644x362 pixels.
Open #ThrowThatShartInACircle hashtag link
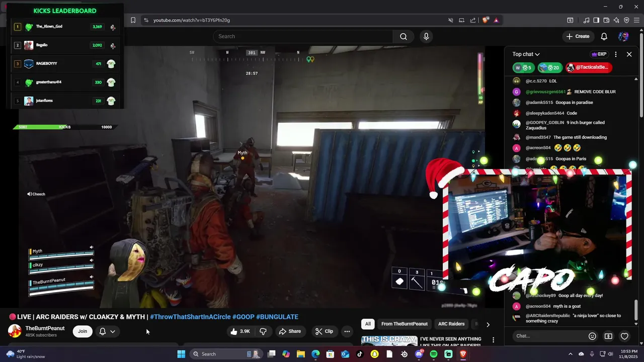[x=190, y=317]
